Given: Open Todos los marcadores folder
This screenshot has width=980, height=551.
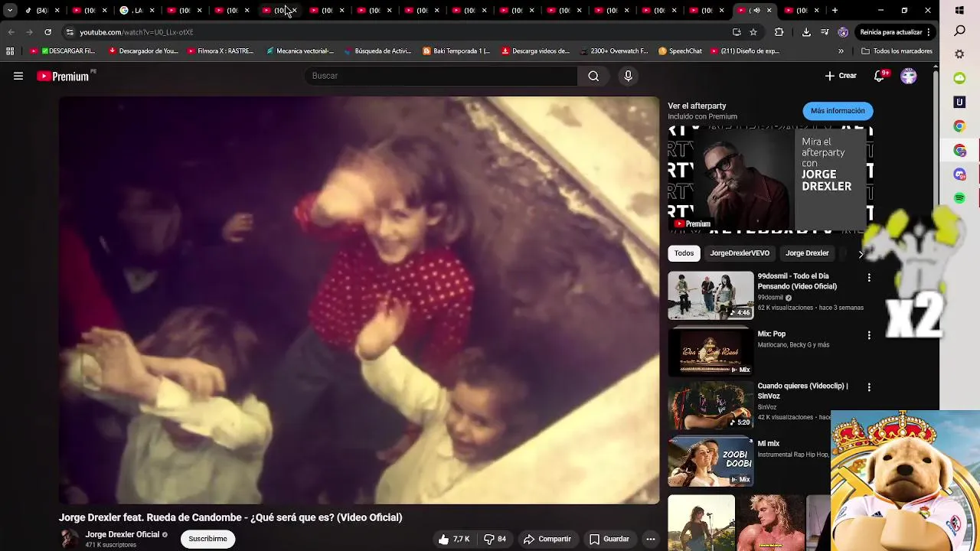Looking at the screenshot, I should [x=897, y=51].
